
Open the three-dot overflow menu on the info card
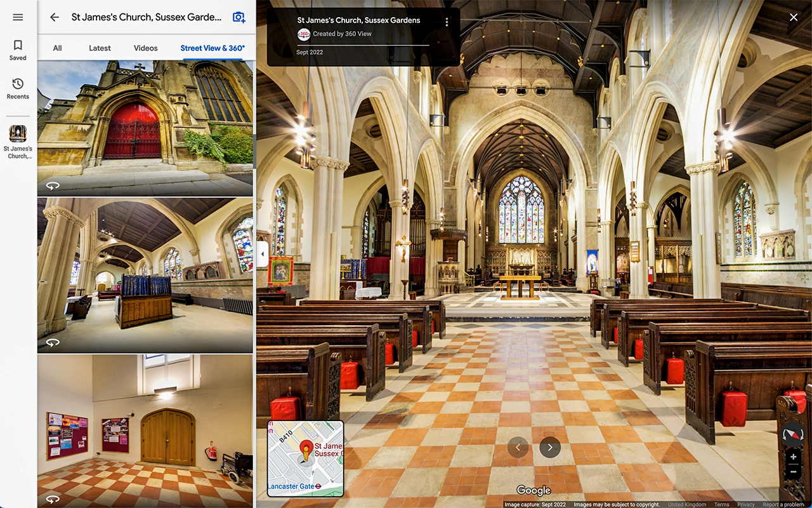coord(448,20)
